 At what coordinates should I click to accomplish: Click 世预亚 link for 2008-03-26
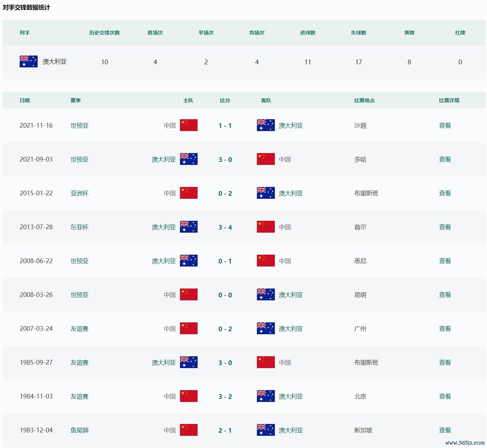[x=79, y=295]
